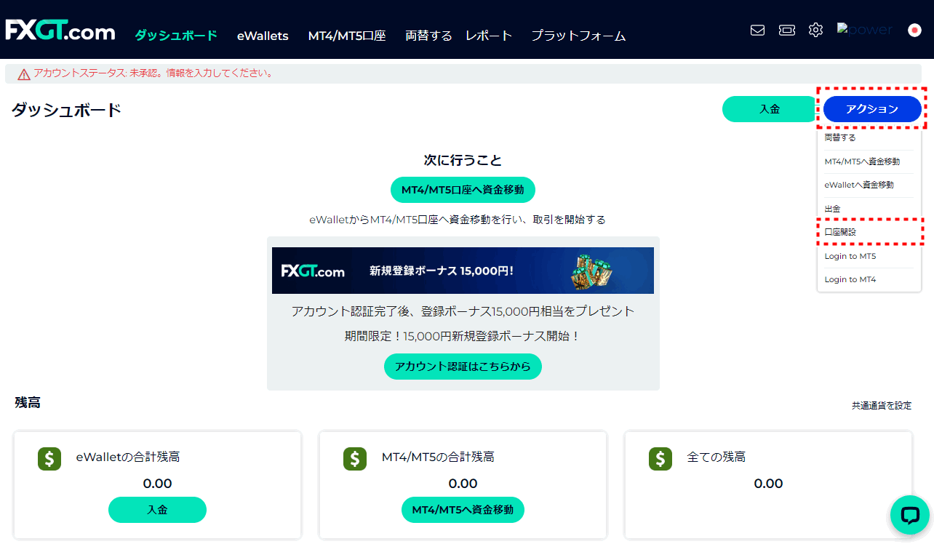Click 共通通貨を設定 link
This screenshot has width=934, height=560.
tap(882, 406)
